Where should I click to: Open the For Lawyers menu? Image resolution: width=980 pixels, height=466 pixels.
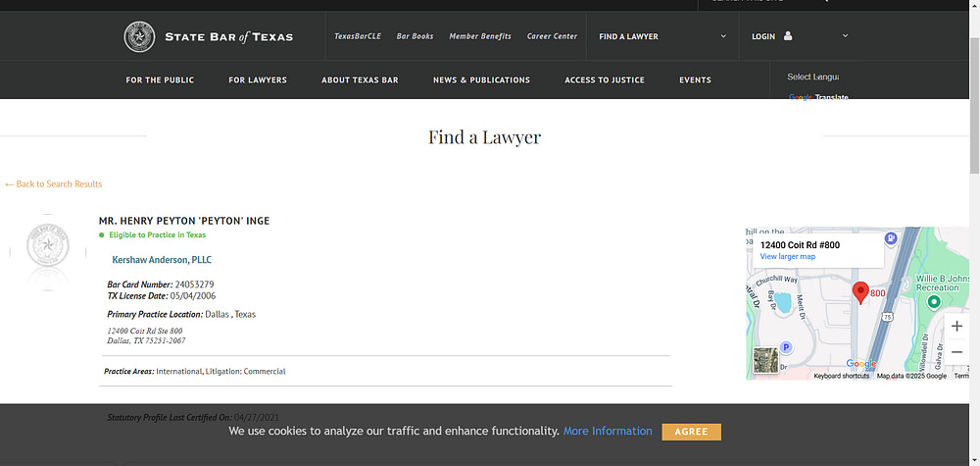pos(258,80)
